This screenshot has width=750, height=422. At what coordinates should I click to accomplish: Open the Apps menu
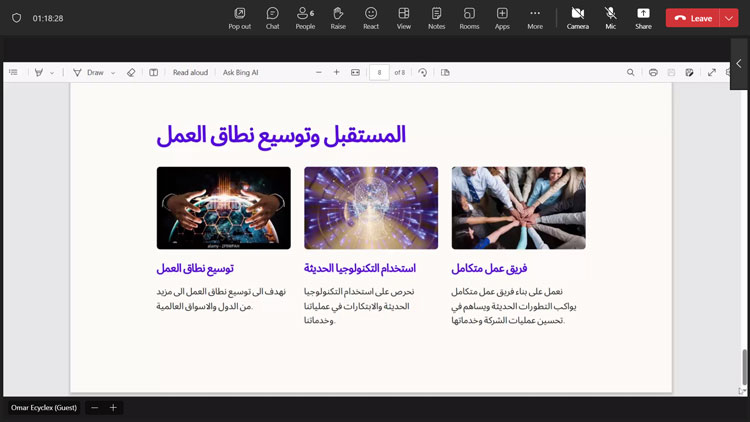point(502,17)
